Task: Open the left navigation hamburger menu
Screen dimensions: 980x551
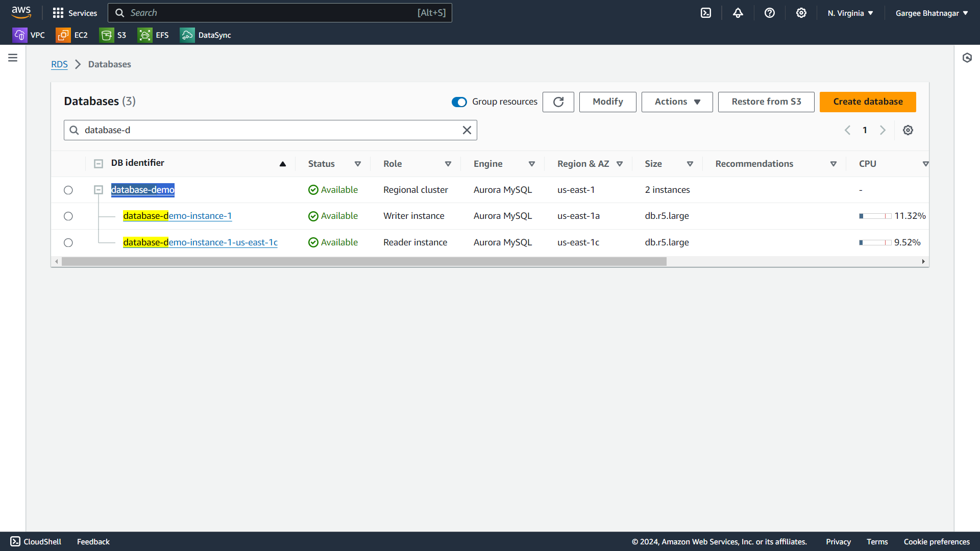Action: tap(13, 58)
